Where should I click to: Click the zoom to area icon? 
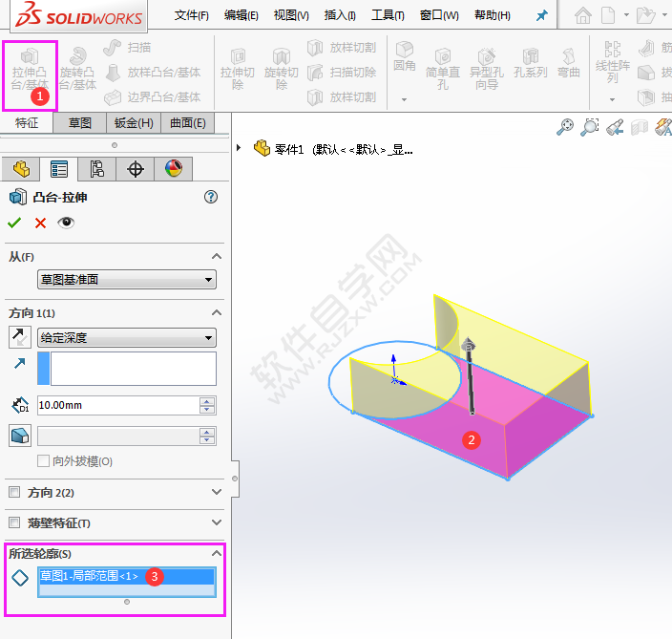(590, 127)
